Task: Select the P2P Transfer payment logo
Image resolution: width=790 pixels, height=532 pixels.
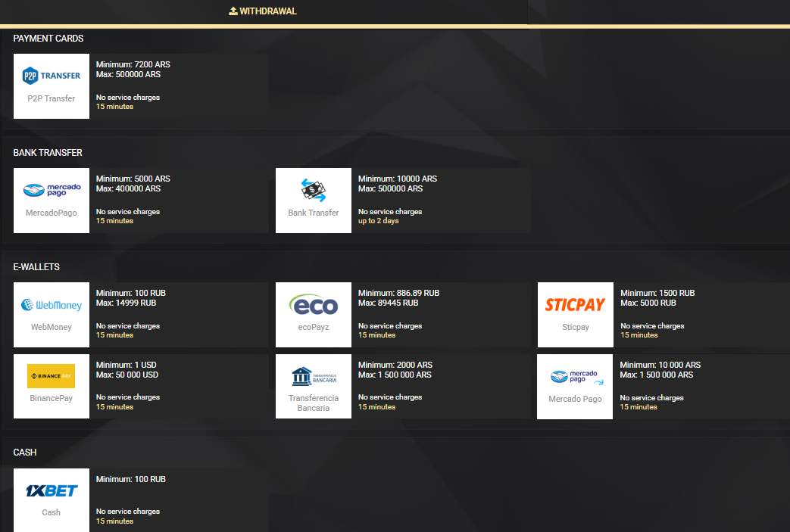Action: (x=51, y=76)
